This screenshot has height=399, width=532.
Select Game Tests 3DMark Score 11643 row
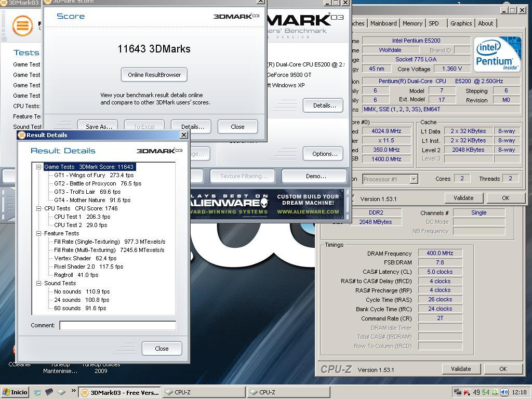coord(89,167)
